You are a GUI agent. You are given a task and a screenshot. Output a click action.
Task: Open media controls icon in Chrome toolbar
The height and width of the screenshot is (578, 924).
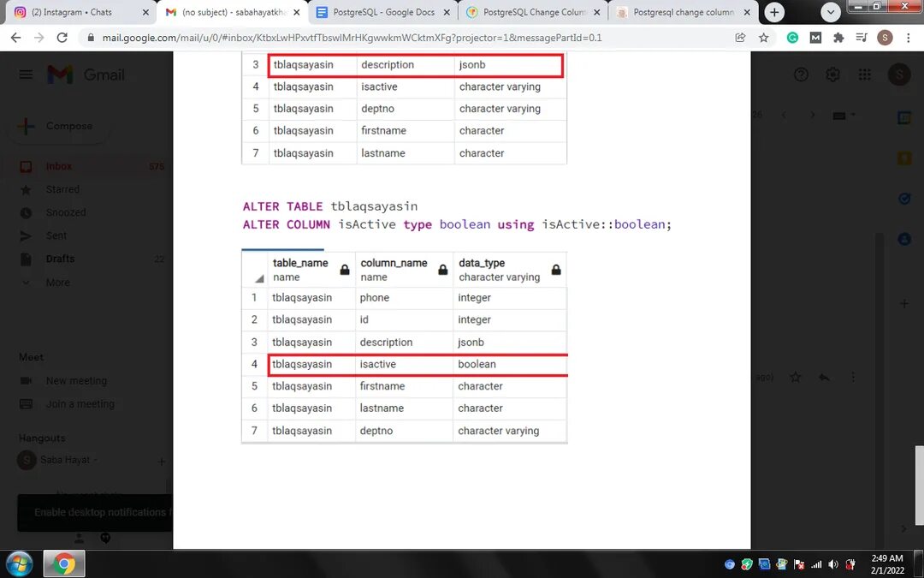pyautogui.click(x=862, y=38)
